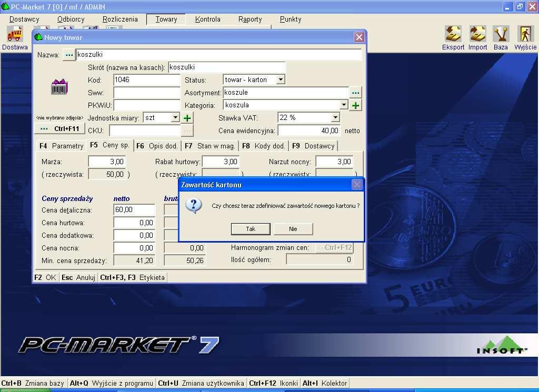Confirm with the Tak button

pyautogui.click(x=251, y=229)
